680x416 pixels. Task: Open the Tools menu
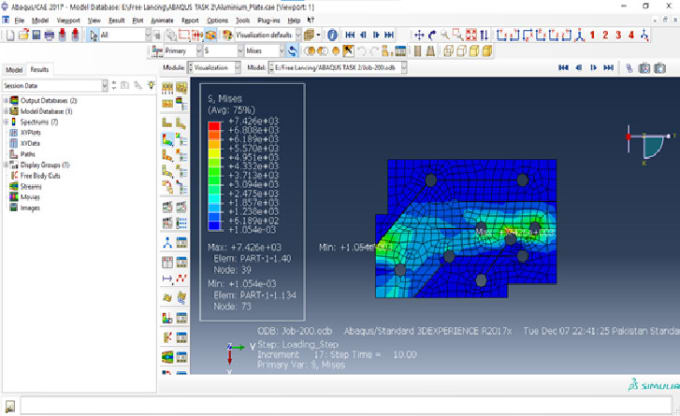point(242,20)
